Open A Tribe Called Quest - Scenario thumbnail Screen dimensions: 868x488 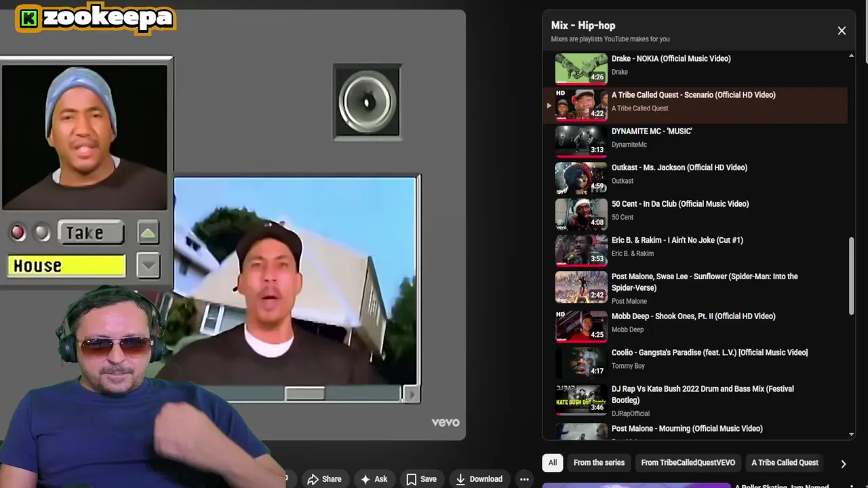[x=581, y=104]
